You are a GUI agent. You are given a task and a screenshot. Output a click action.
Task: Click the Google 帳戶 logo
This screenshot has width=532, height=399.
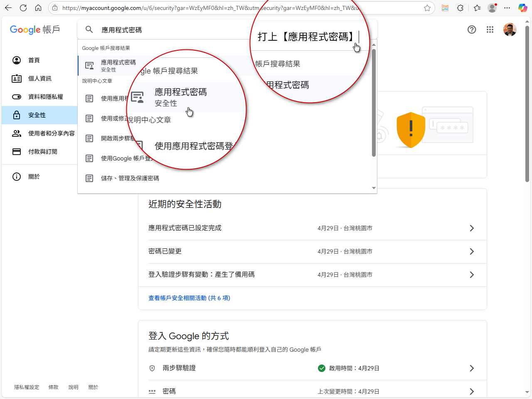[35, 30]
